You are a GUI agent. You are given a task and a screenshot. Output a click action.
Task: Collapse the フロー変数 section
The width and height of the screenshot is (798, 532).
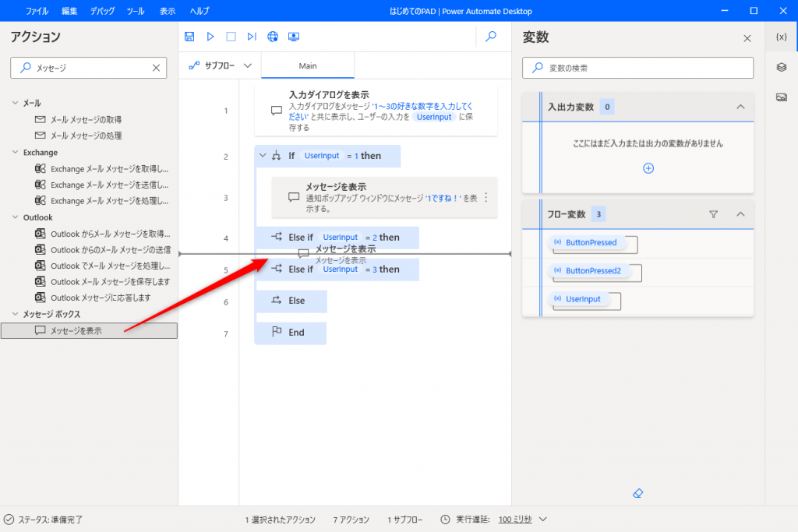(740, 214)
